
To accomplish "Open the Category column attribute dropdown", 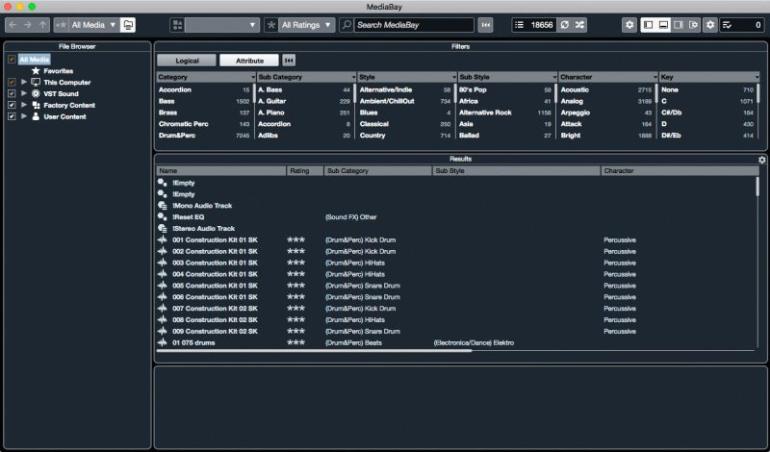I will pyautogui.click(x=253, y=77).
